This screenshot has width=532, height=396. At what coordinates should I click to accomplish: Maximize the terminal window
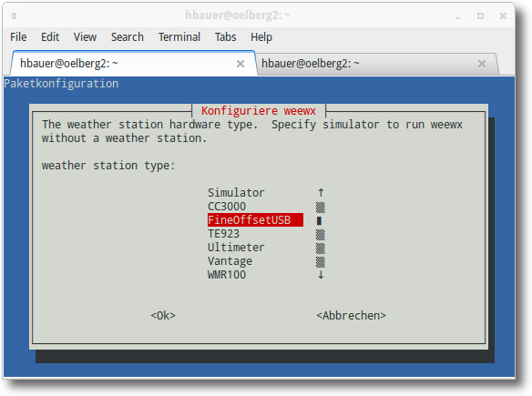(x=480, y=15)
